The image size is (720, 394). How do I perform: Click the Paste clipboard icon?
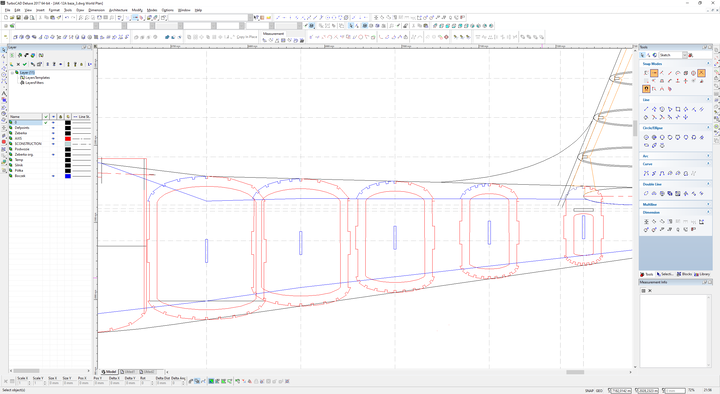(x=52, y=17)
